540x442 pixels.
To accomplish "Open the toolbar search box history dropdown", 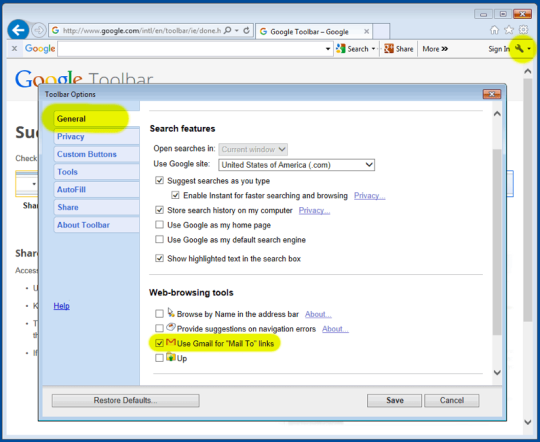I will tap(328, 49).
